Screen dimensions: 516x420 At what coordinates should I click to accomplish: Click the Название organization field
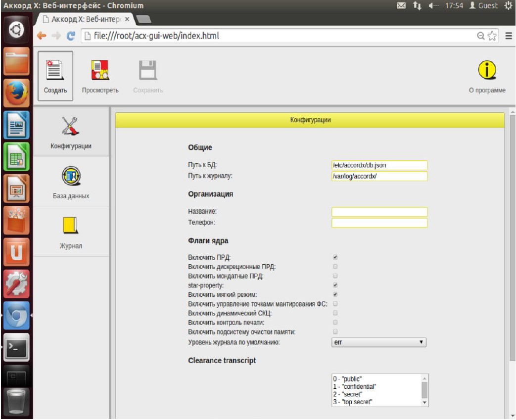click(379, 212)
